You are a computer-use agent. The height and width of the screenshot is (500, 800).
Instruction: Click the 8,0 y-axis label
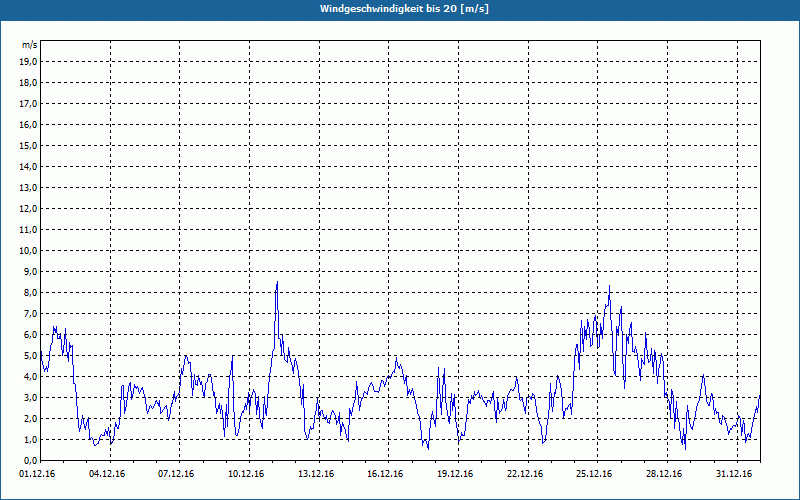tap(30, 292)
